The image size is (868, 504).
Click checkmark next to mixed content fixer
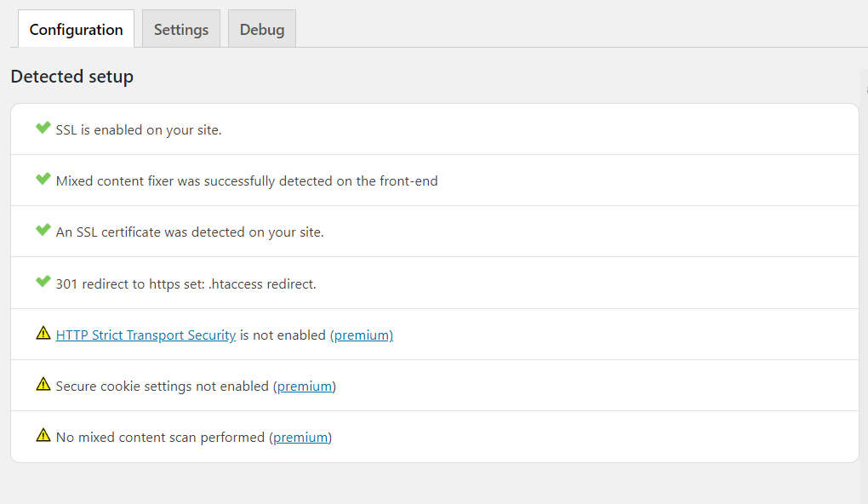click(x=43, y=180)
